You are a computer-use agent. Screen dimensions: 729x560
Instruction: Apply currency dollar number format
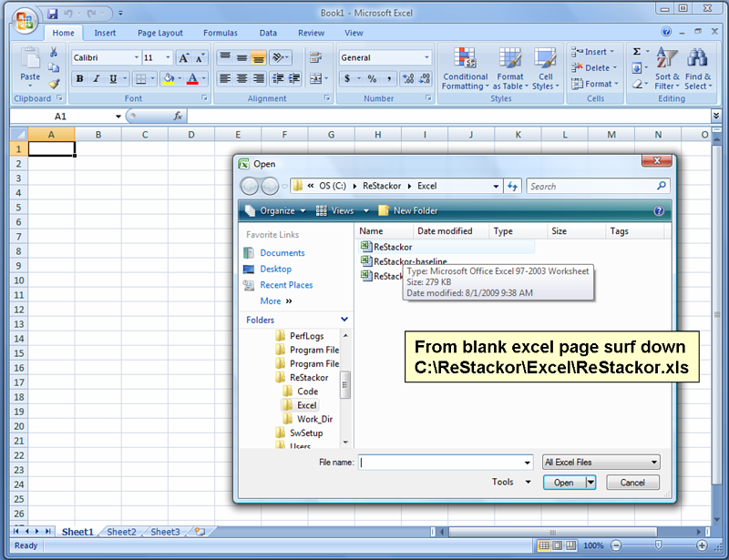coord(347,78)
